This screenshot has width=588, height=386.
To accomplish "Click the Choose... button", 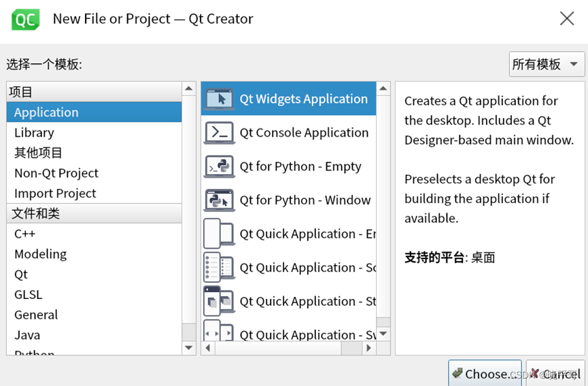I will (x=485, y=373).
